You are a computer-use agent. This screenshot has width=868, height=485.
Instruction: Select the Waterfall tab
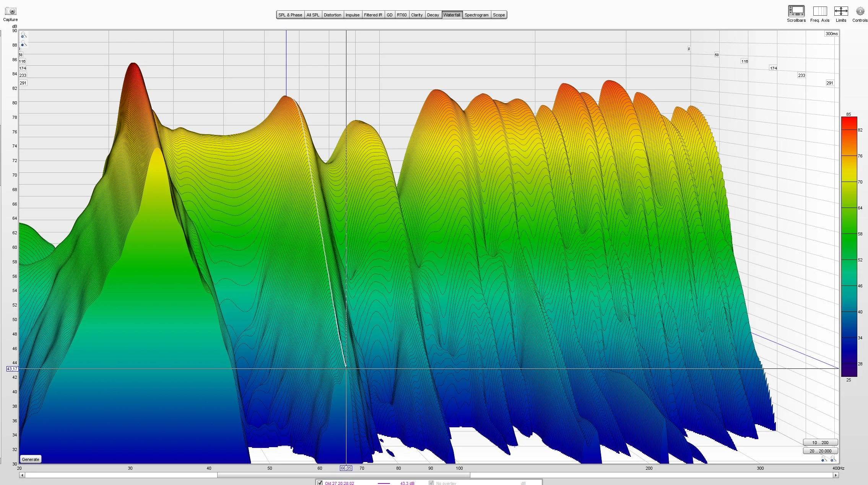pyautogui.click(x=452, y=15)
